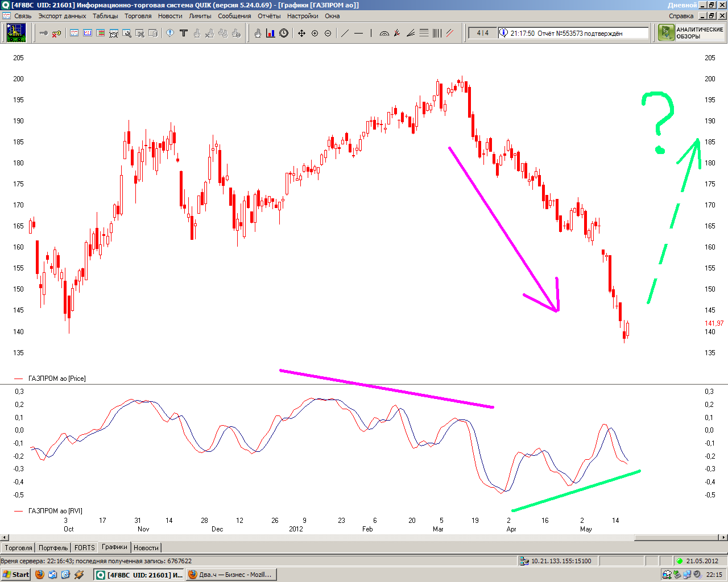Image resolution: width=728 pixels, height=582 pixels.
Task: Click the bar chart toolbar icon
Action: click(271, 34)
